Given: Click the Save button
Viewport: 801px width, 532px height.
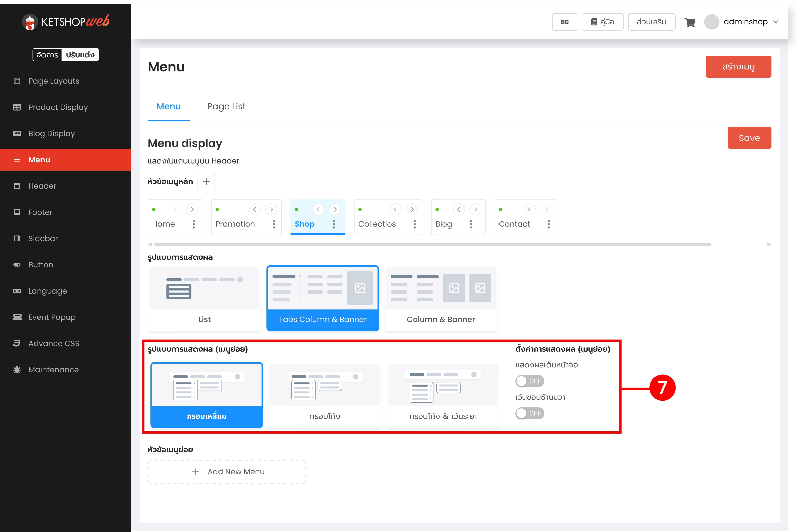Looking at the screenshot, I should click(749, 138).
